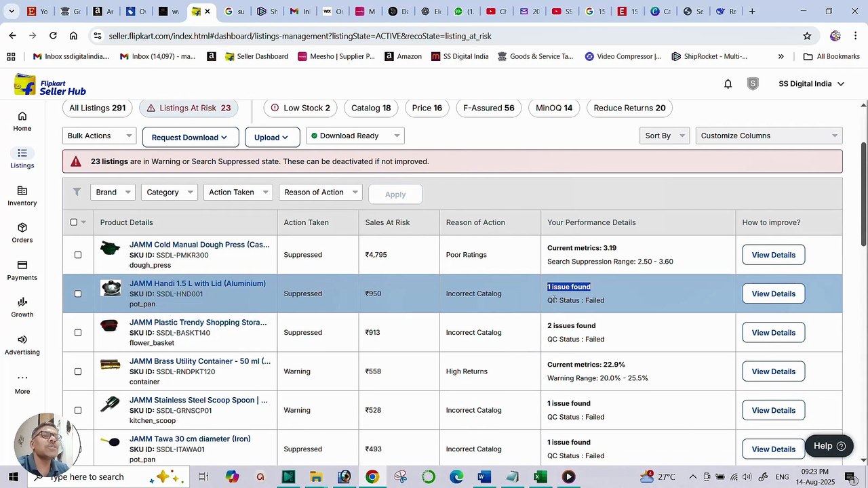This screenshot has width=868, height=488.
Task: Select the Catalog 18 tab
Action: [x=371, y=108]
